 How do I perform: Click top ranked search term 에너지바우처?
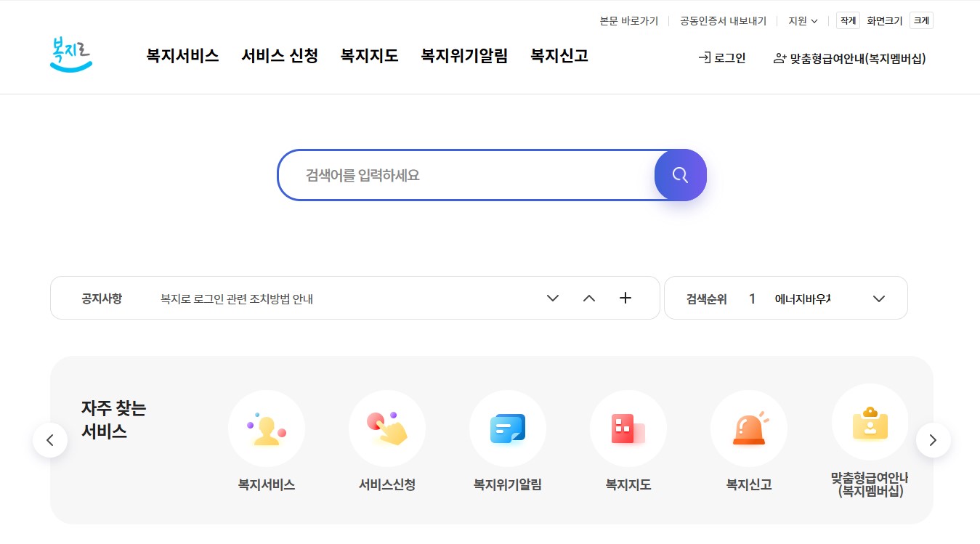coord(803,299)
